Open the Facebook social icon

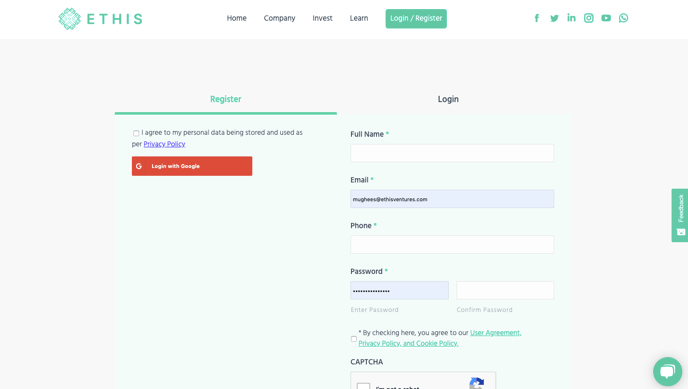[537, 18]
